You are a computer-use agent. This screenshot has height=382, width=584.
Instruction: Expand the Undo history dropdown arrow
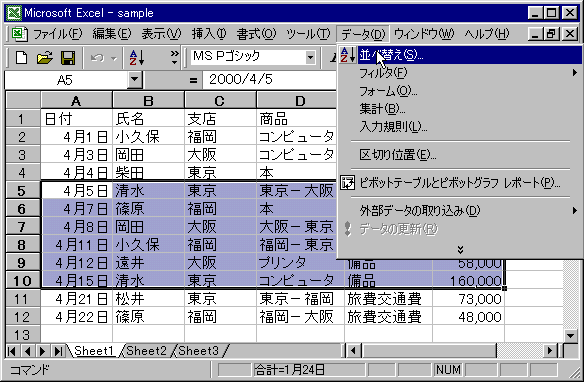(114, 58)
